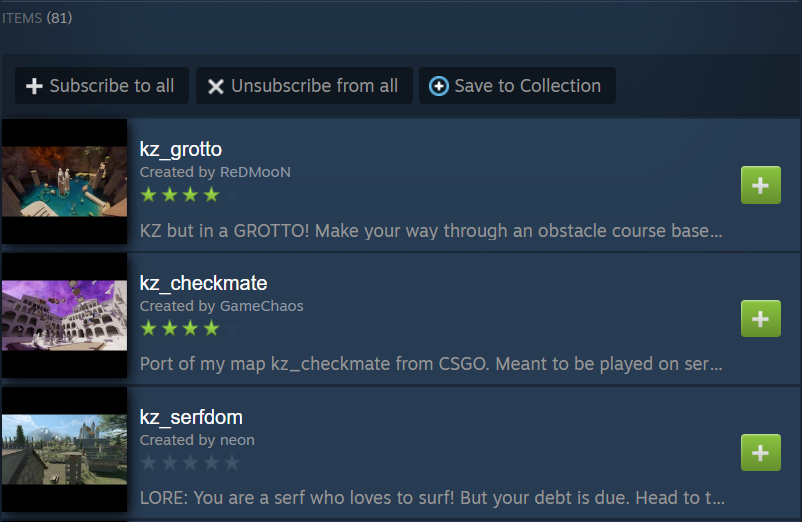Subscribe to kz_grotto with green plus button
802x522 pixels.
click(761, 185)
